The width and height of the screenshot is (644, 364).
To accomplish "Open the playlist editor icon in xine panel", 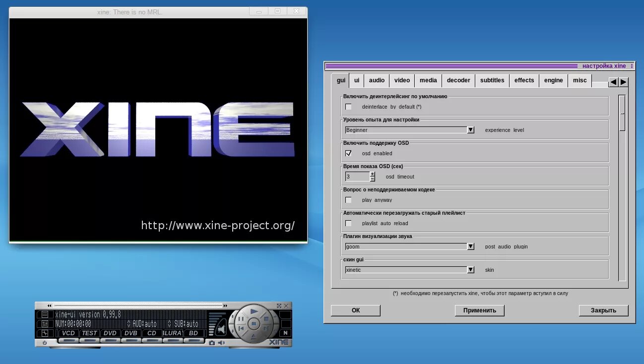I will [45, 314].
